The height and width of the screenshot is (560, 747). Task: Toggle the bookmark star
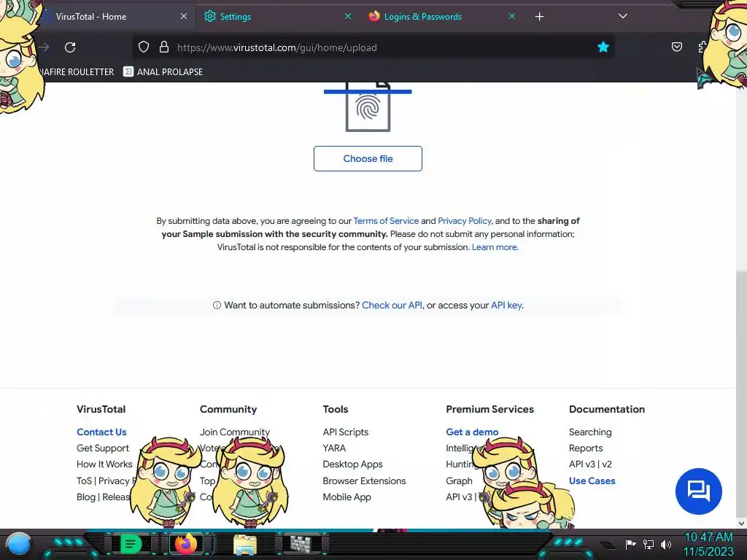pyautogui.click(x=603, y=47)
